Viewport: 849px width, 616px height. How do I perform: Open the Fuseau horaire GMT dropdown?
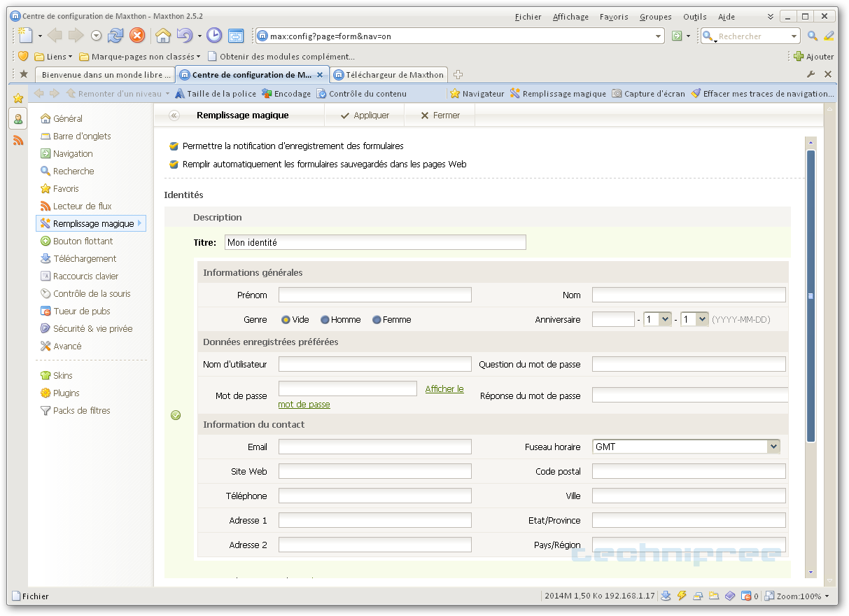[773, 447]
